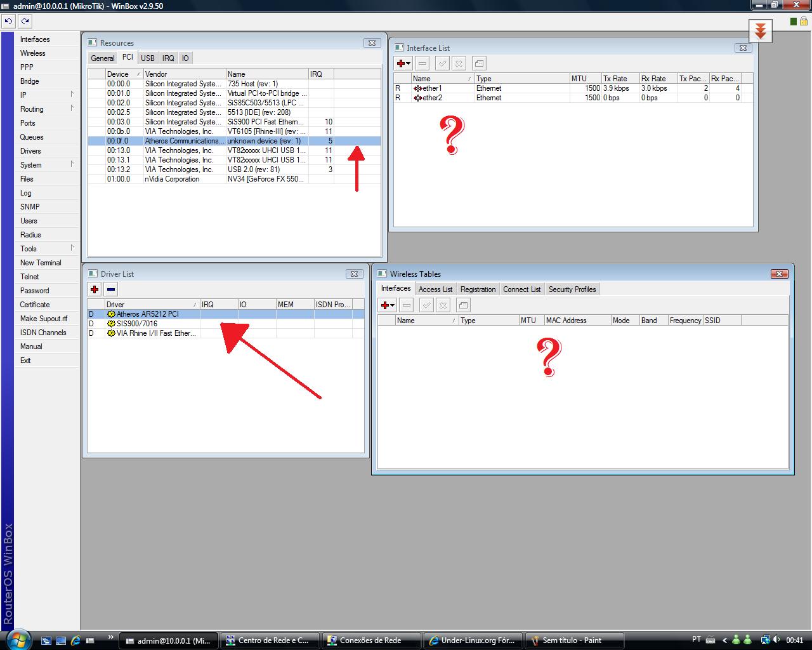Open the Access List tab in Wireless Tables
The height and width of the screenshot is (650, 812).
435,289
